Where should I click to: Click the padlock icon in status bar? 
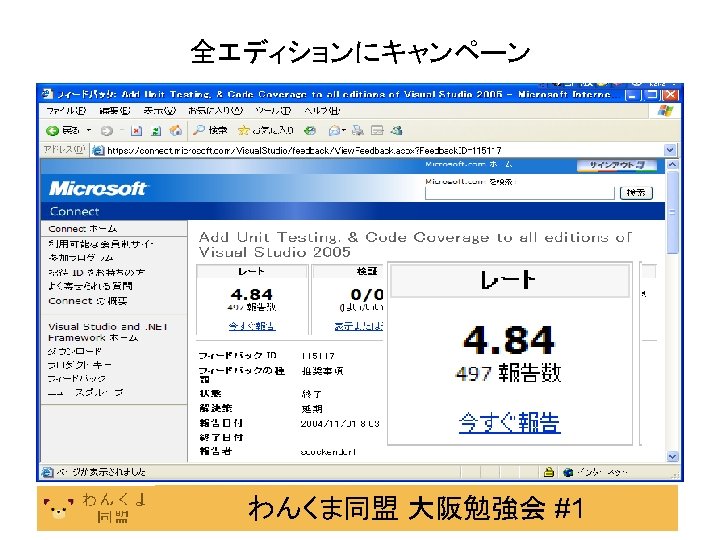click(x=549, y=472)
